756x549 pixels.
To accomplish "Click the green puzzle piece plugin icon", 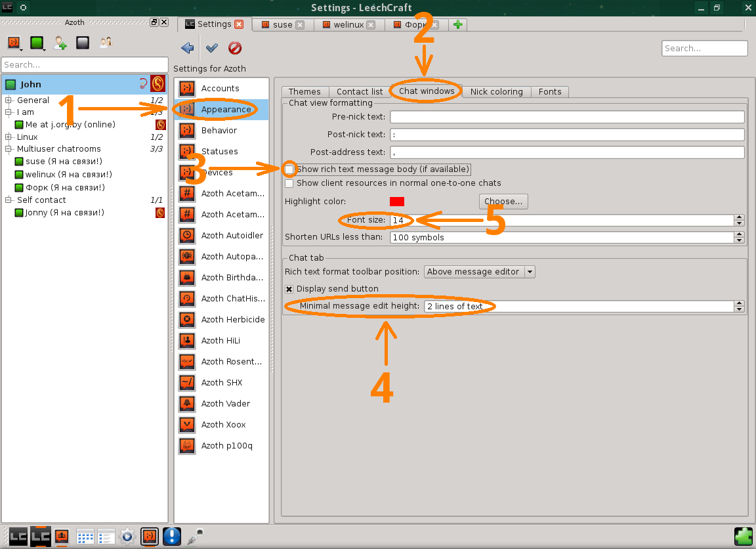I will pyautogui.click(x=744, y=537).
